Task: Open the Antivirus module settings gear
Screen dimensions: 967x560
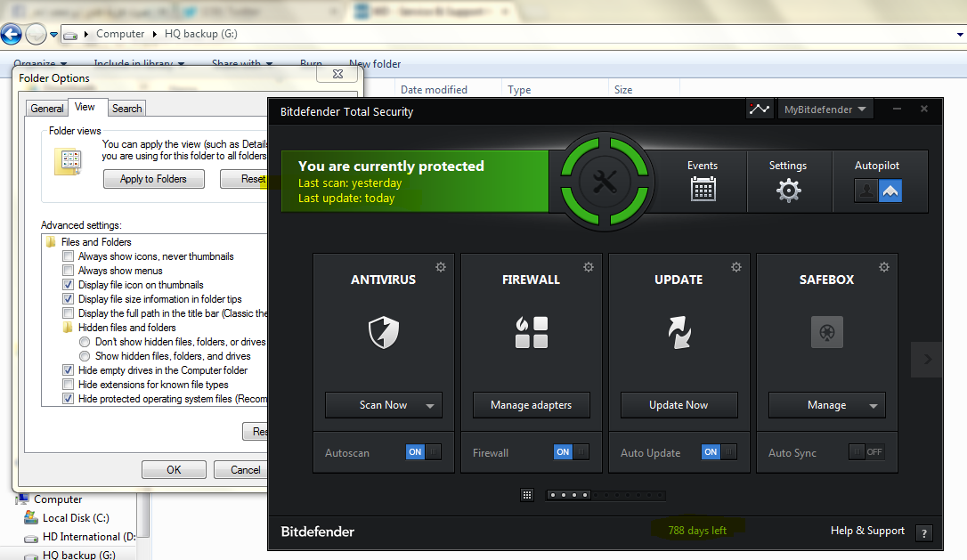Action: 441,267
